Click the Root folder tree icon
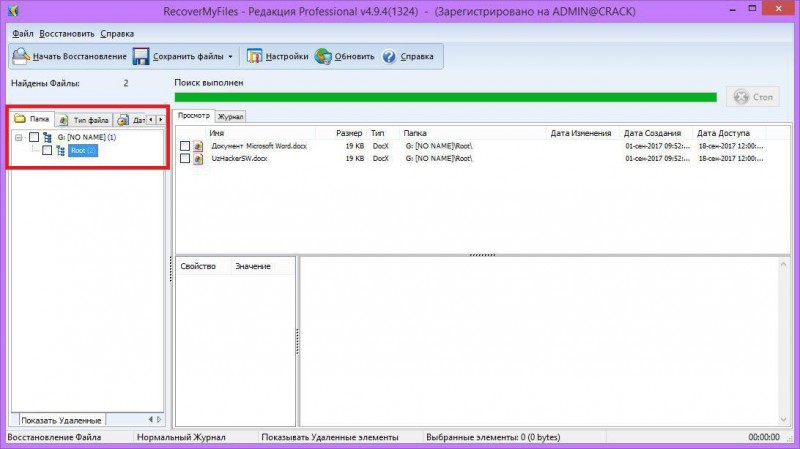 pos(61,151)
